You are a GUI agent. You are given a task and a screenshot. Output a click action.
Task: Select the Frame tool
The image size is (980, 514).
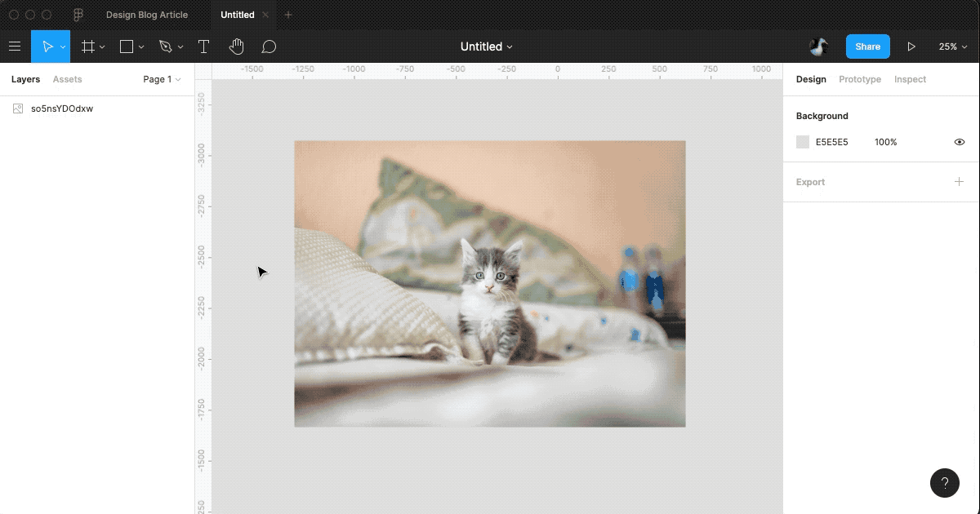tap(87, 47)
